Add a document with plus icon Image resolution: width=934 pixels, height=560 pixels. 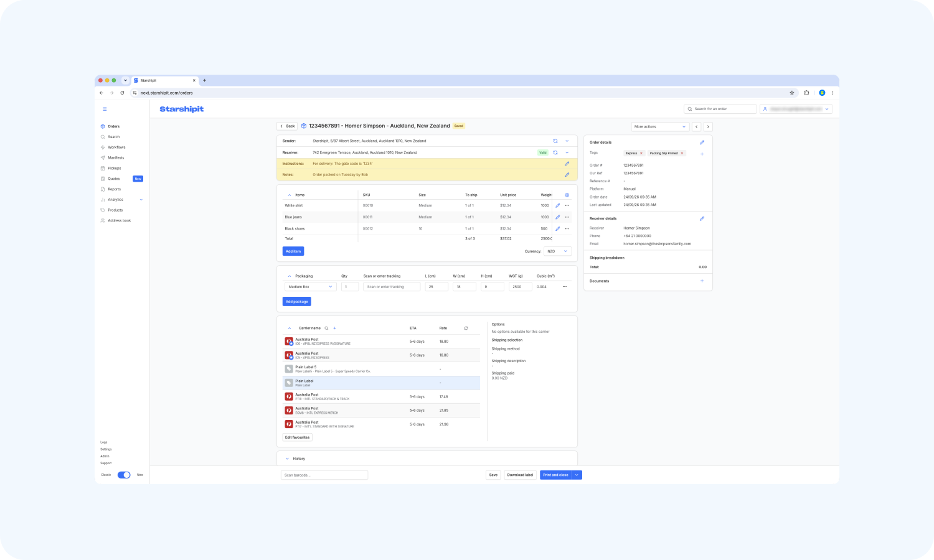click(702, 281)
